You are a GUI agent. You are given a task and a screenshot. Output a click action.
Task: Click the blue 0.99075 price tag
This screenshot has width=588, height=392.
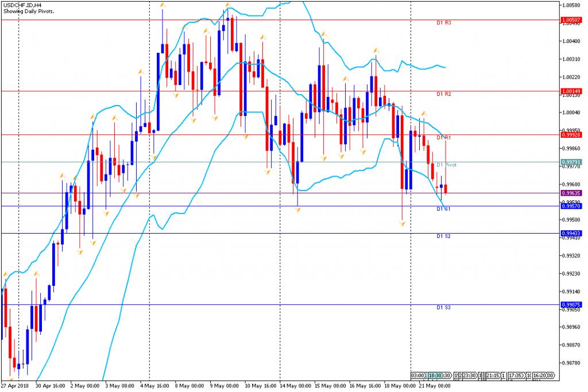click(x=572, y=304)
